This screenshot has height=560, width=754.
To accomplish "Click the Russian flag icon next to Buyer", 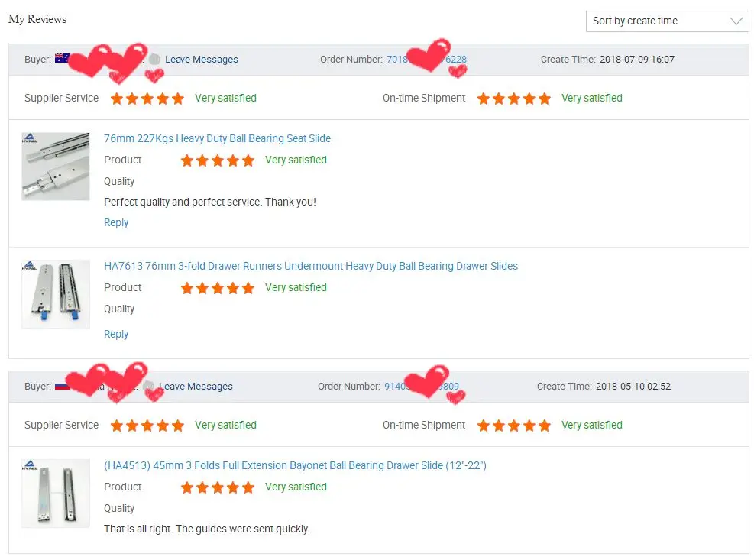I will (61, 386).
